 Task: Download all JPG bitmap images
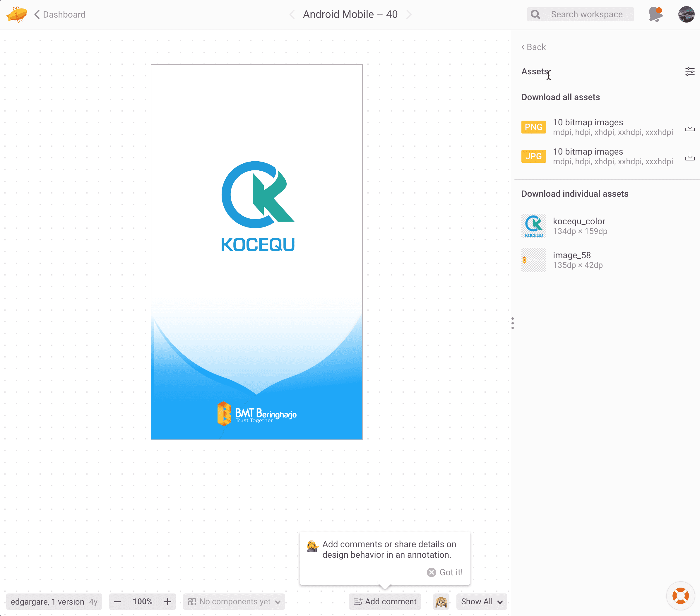[x=690, y=156]
